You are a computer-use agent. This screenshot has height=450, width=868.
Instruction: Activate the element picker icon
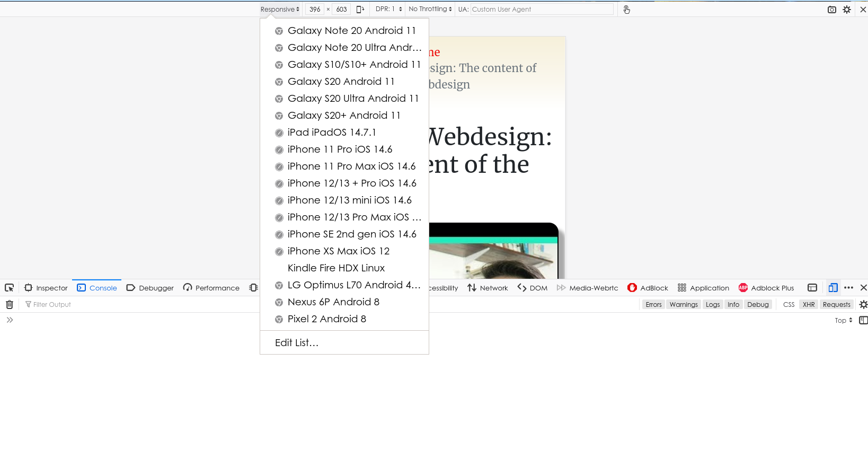(x=9, y=288)
